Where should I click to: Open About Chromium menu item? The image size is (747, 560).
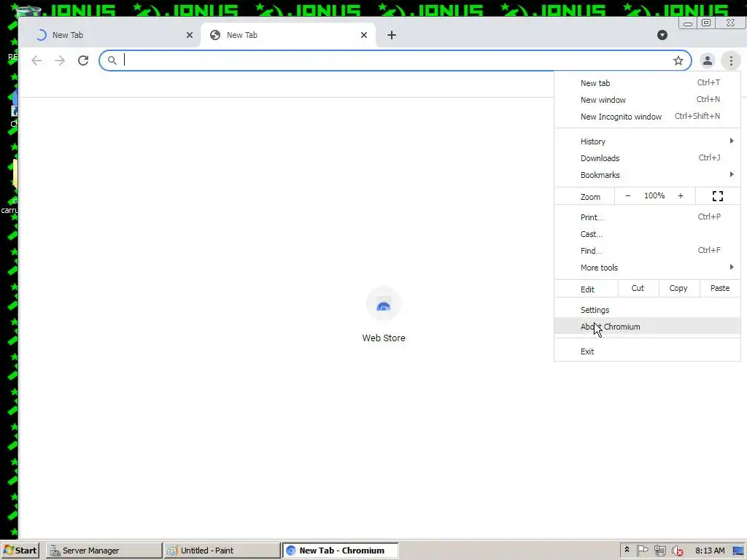[648, 327]
